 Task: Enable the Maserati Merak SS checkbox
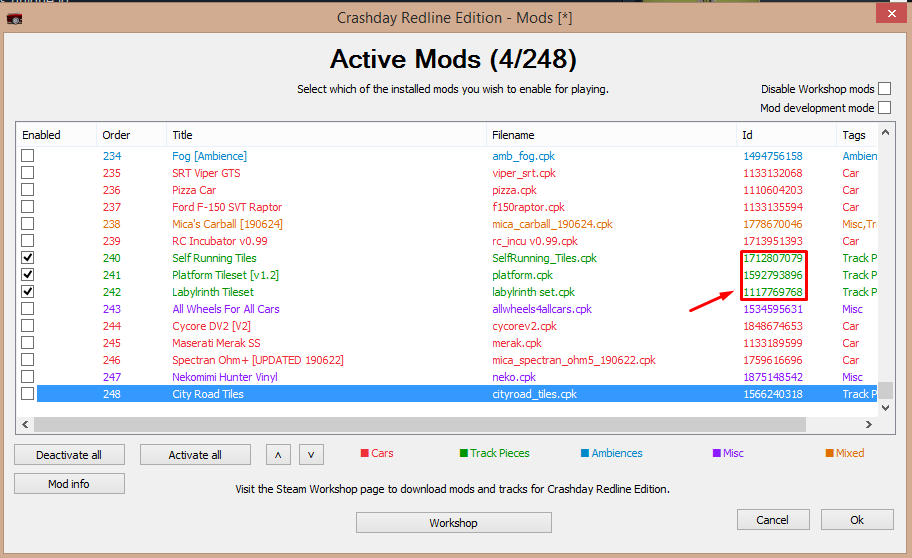[x=27, y=342]
